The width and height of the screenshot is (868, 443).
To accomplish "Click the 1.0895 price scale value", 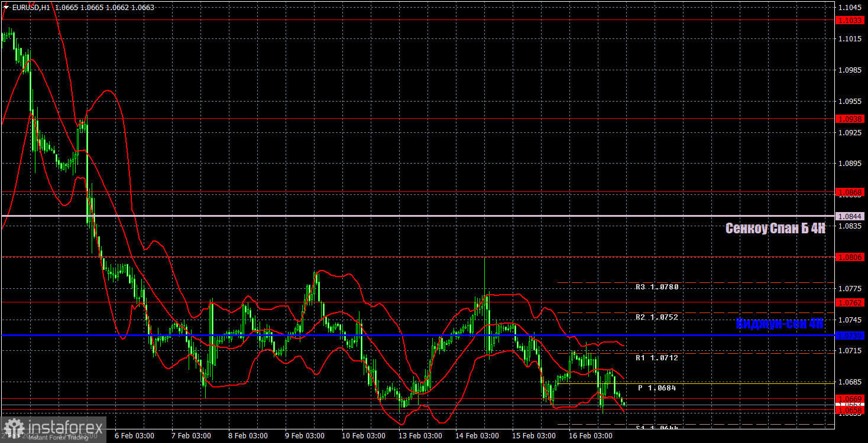I will [850, 164].
